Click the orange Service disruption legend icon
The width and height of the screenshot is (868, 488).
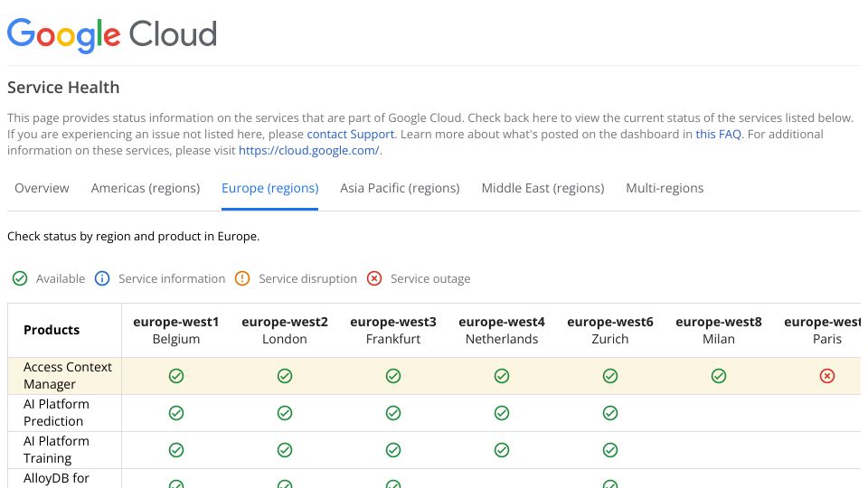[242, 278]
